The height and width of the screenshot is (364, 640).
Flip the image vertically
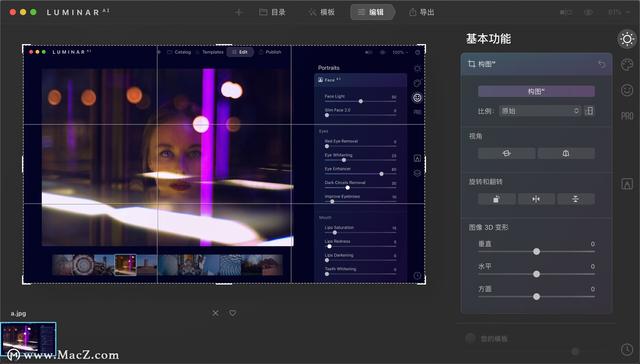coord(576,199)
